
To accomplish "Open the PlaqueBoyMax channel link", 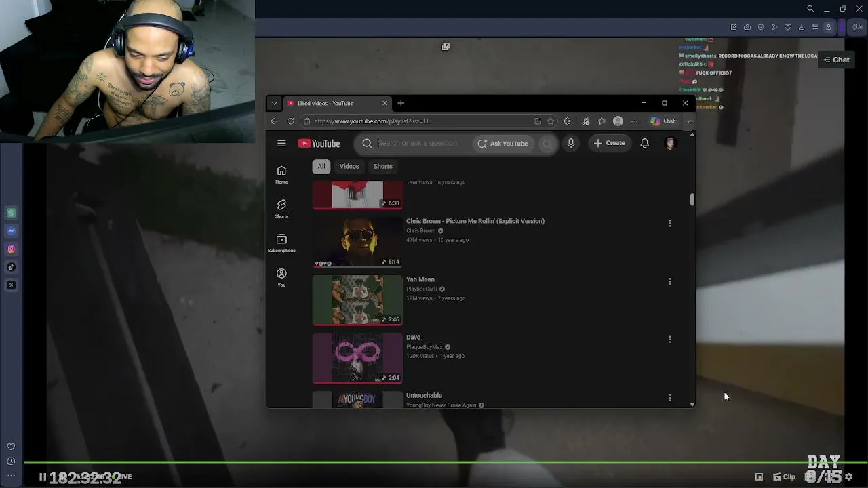I will pos(425,347).
